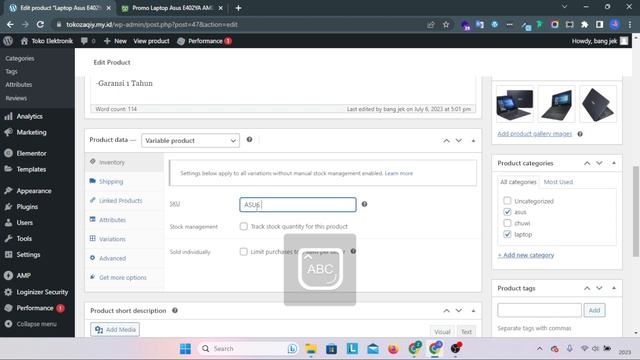Click Collapse menu in sidebar
The width and height of the screenshot is (640, 360).
(x=36, y=324)
